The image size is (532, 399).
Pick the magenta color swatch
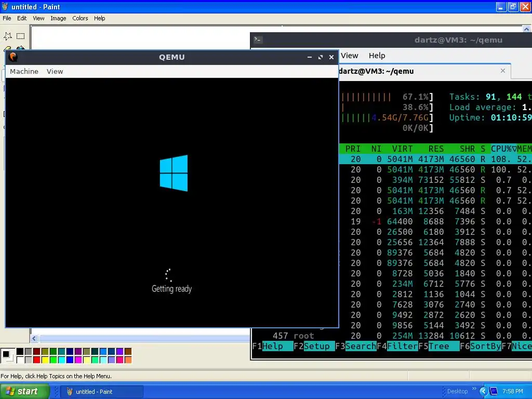tap(78, 360)
